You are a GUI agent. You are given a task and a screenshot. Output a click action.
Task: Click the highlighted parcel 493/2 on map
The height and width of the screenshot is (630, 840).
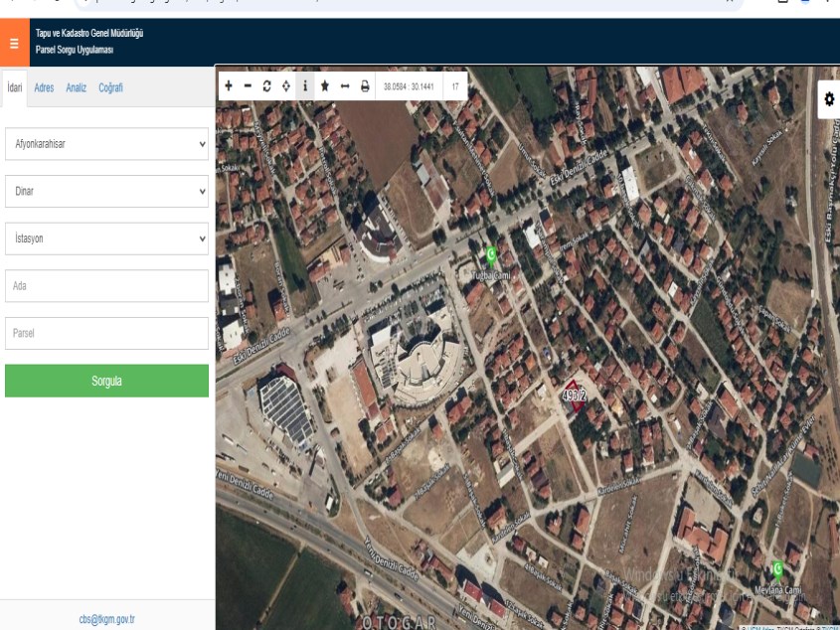click(x=574, y=395)
